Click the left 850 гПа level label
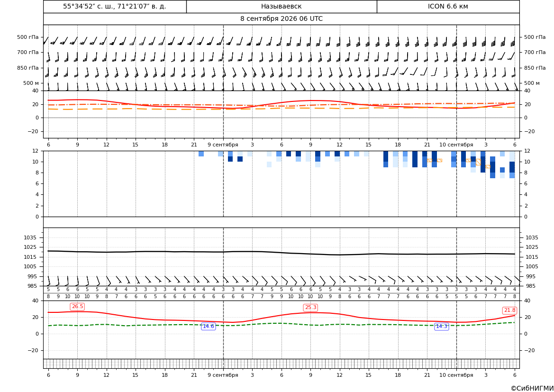This screenshot has width=554, height=392. coord(27,68)
